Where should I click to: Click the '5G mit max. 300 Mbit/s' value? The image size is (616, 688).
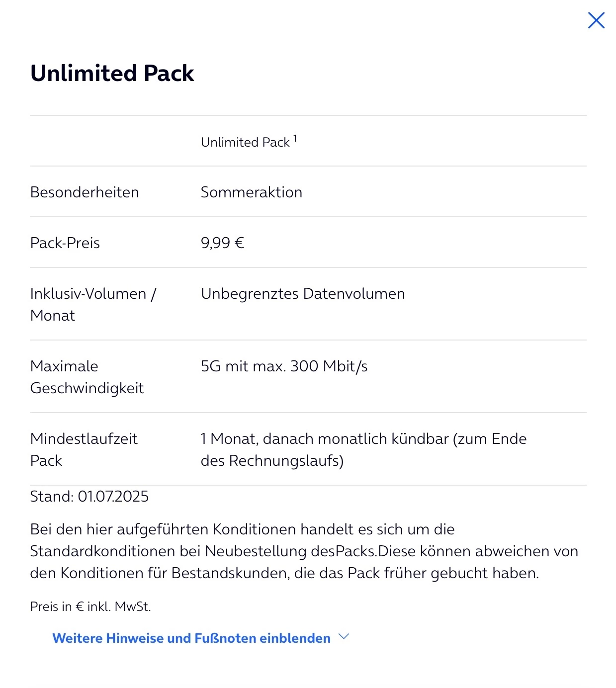[284, 366]
